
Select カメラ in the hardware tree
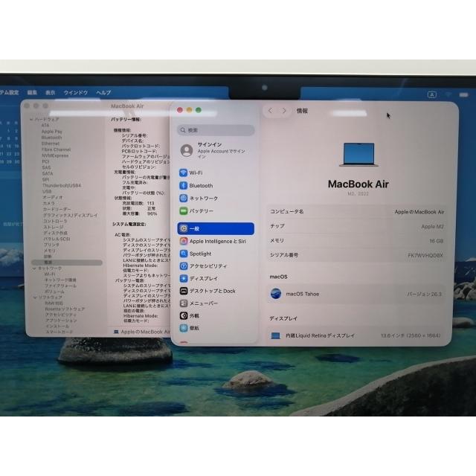[x=49, y=203]
